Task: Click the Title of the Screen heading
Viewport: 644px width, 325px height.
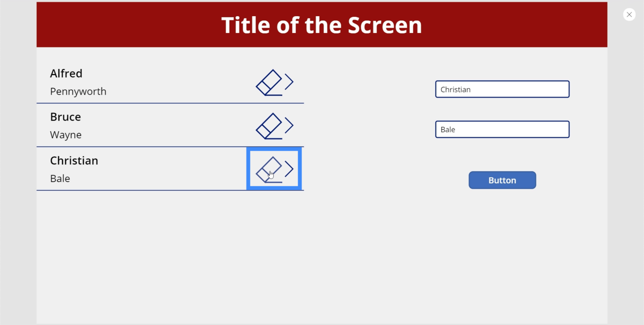Action: pos(322,25)
